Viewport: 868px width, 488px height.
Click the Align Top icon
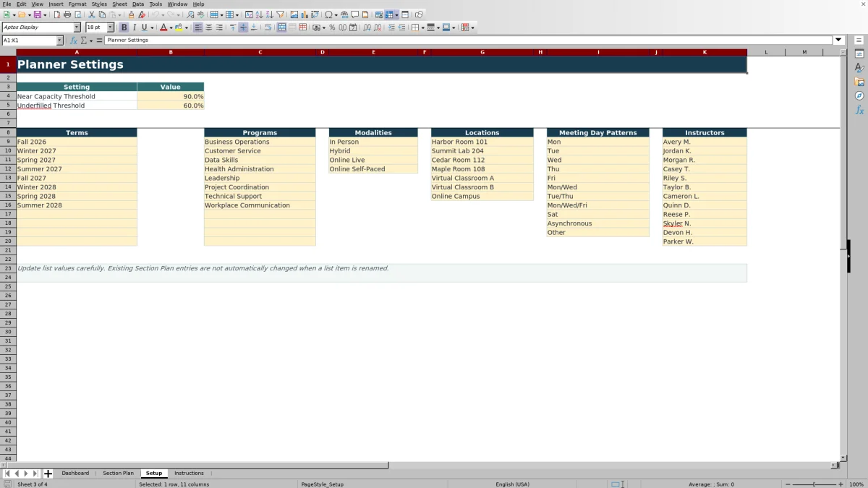[233, 27]
